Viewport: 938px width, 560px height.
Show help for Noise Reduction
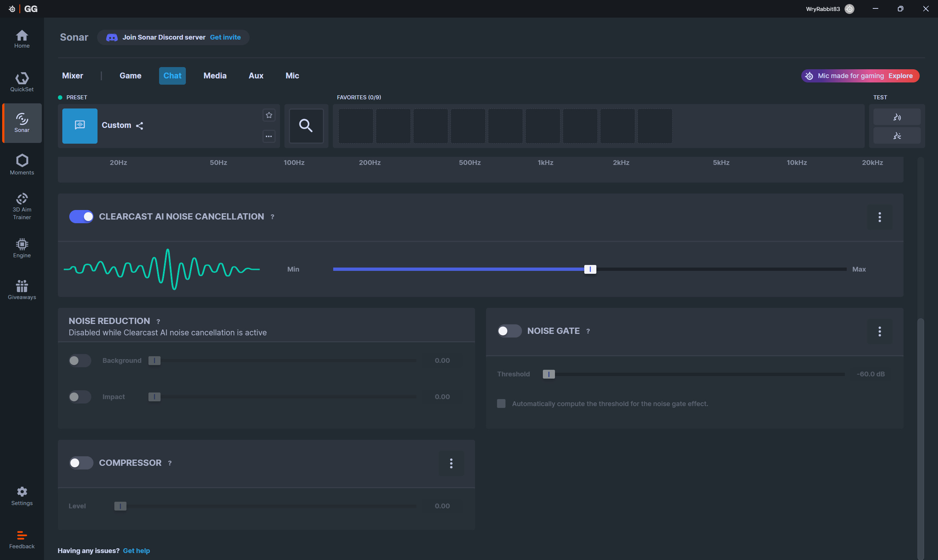(x=158, y=321)
